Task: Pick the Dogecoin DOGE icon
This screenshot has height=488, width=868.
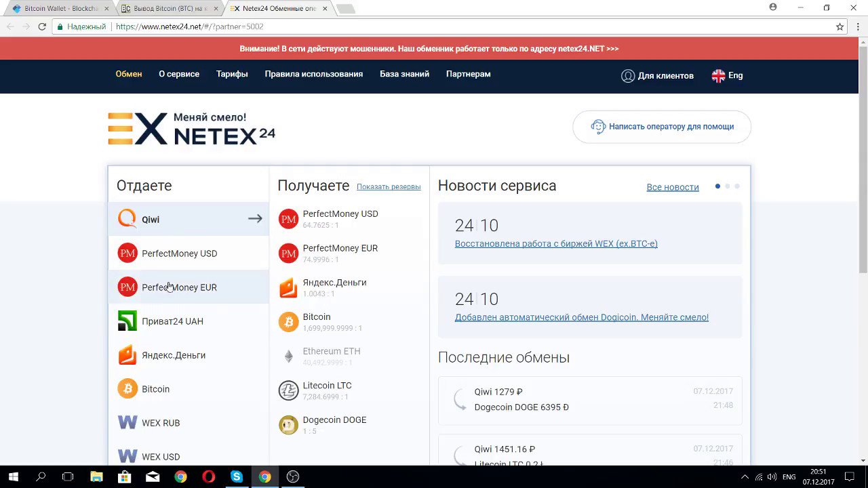Action: 288,425
